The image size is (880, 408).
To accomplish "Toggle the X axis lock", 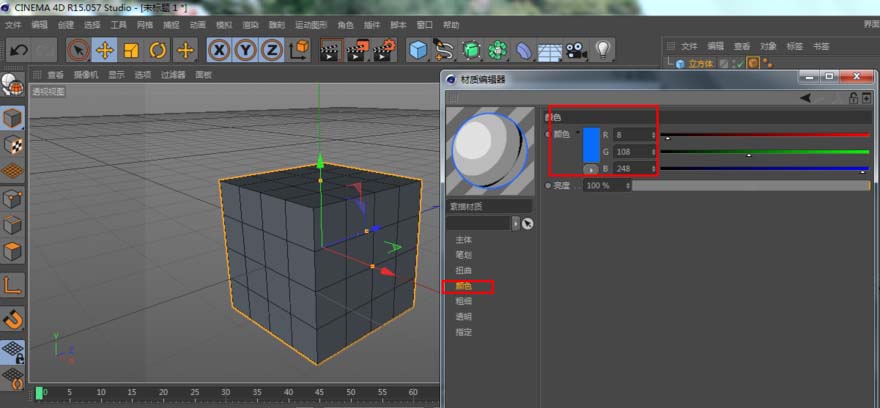I will [x=219, y=50].
